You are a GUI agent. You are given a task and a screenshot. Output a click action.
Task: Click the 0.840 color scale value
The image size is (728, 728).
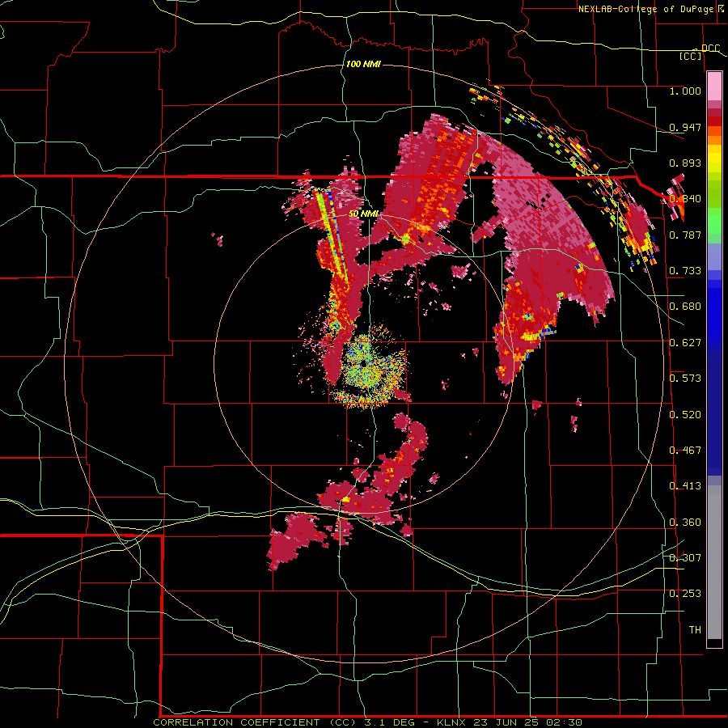pos(685,199)
